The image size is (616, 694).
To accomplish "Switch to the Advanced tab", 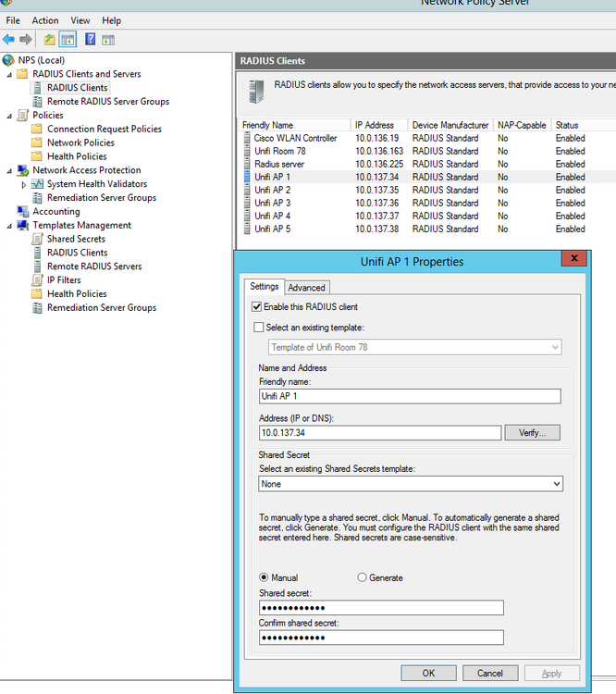I will pyautogui.click(x=307, y=288).
